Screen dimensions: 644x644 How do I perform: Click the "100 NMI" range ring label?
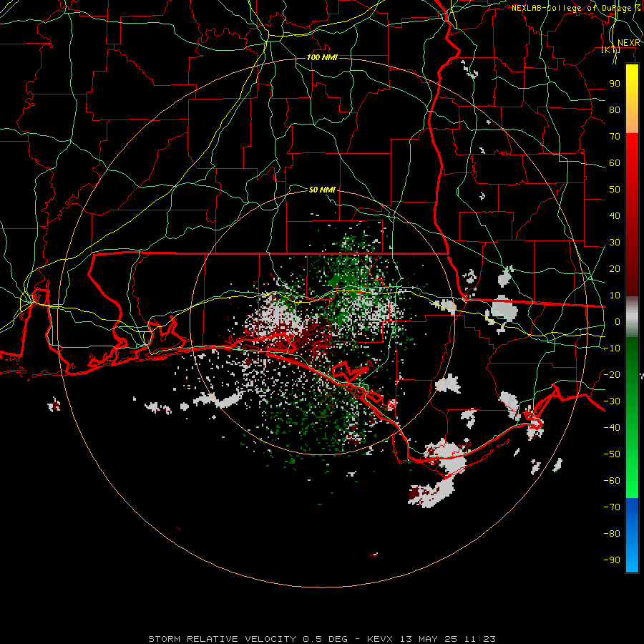(x=322, y=57)
